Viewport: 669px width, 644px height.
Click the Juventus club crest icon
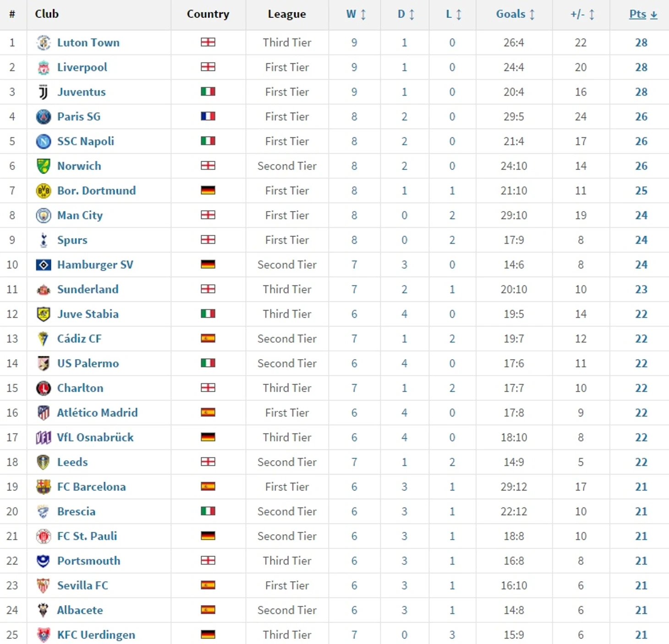(44, 92)
